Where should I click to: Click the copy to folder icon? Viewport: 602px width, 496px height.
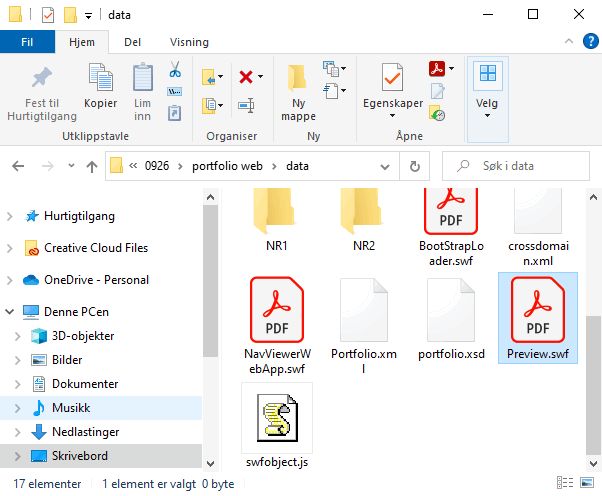point(209,105)
